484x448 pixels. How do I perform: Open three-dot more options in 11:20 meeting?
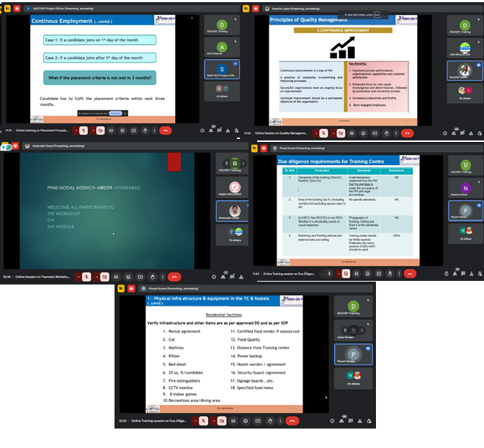point(399,274)
